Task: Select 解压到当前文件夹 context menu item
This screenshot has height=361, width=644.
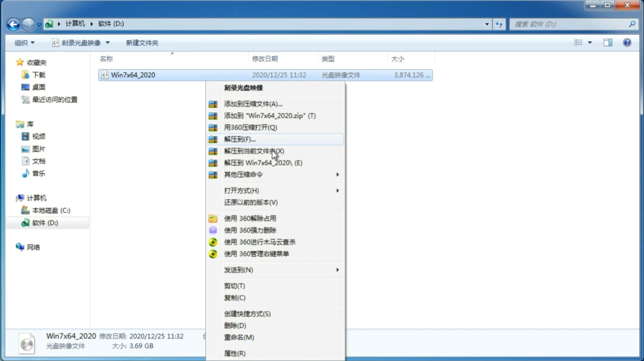Action: (254, 151)
